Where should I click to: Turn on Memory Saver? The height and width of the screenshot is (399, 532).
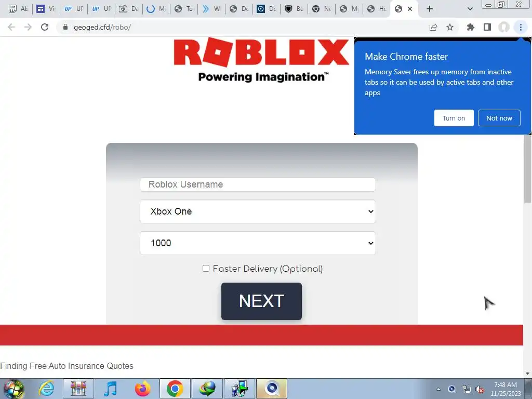coord(454,118)
